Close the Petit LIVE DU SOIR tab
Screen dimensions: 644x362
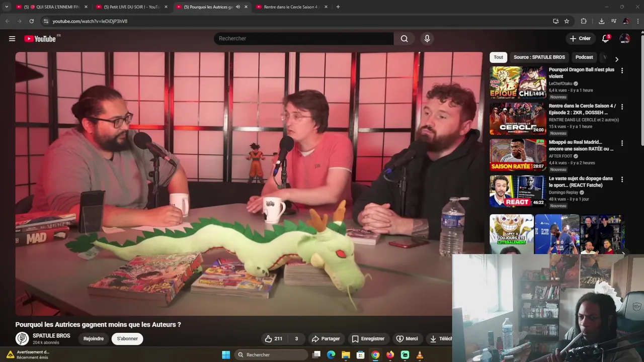(x=166, y=7)
